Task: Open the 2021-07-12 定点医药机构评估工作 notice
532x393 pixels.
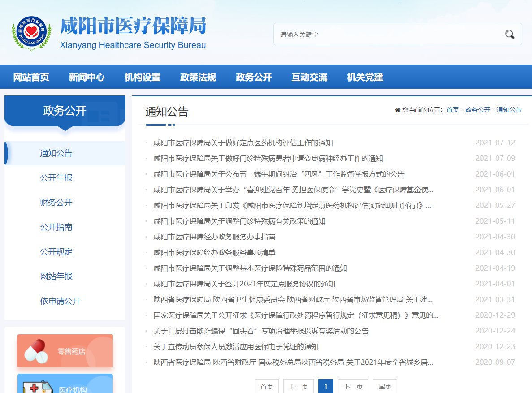Action: [x=243, y=143]
